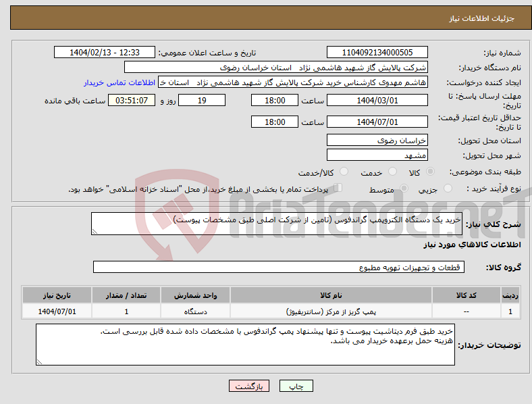Click the item name پمپ گریز از مرکز cell
This screenshot has width=532, height=404.
pyautogui.click(x=331, y=311)
